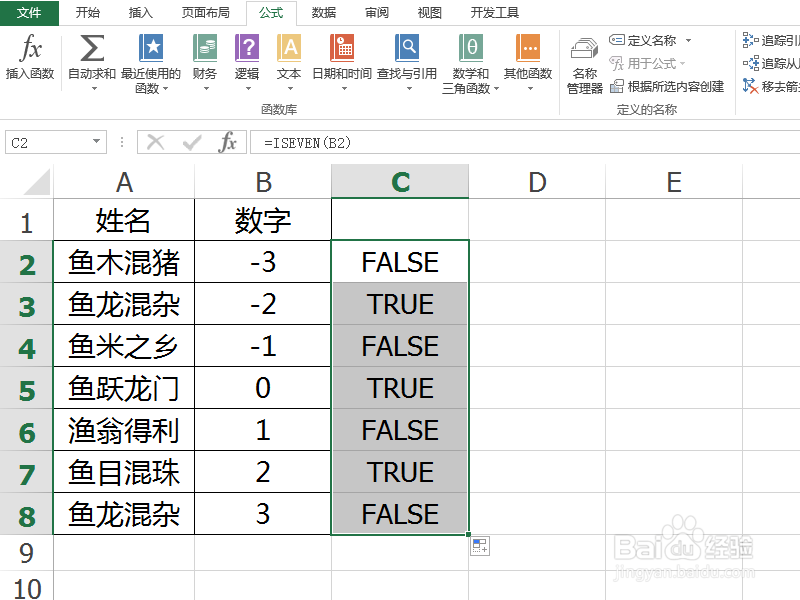Open More Functions (其他函数) icon

[x=528, y=48]
